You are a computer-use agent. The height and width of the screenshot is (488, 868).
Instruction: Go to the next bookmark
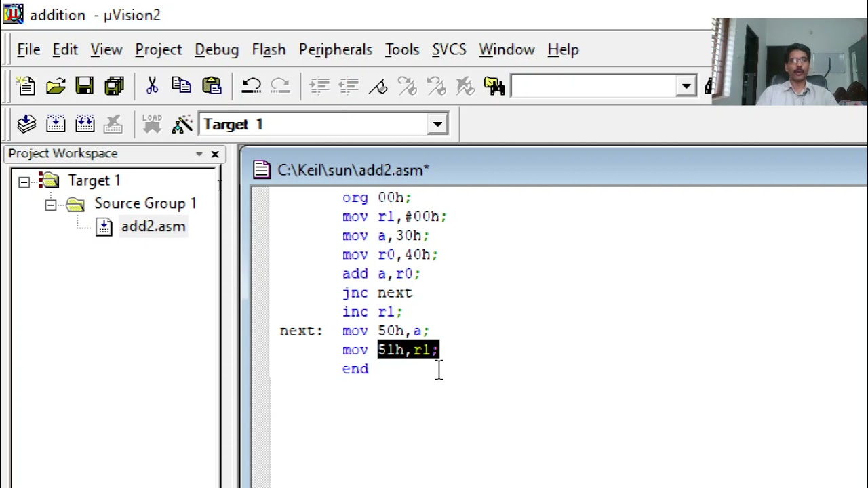407,86
